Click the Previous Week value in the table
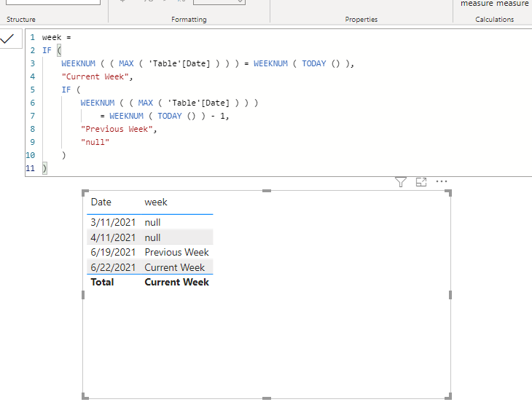This screenshot has width=532, height=410. 177,252
